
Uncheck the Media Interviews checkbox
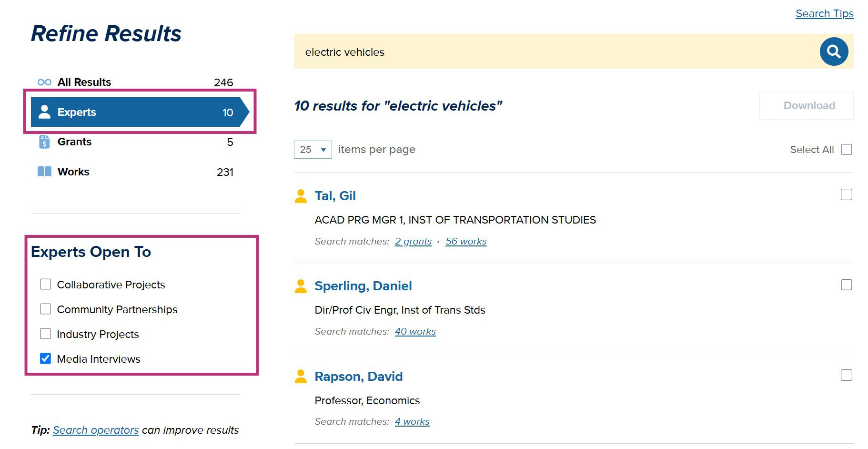coord(46,358)
